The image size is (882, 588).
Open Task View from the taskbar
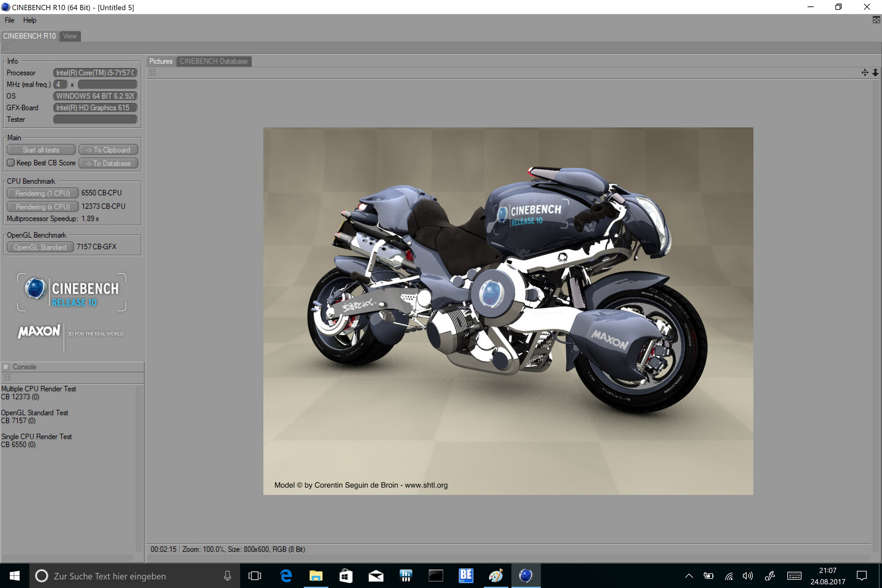tap(255, 576)
